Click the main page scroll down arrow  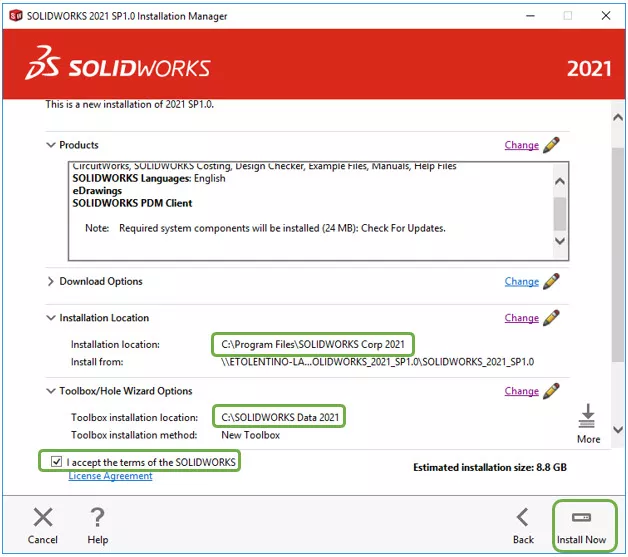pos(618,430)
